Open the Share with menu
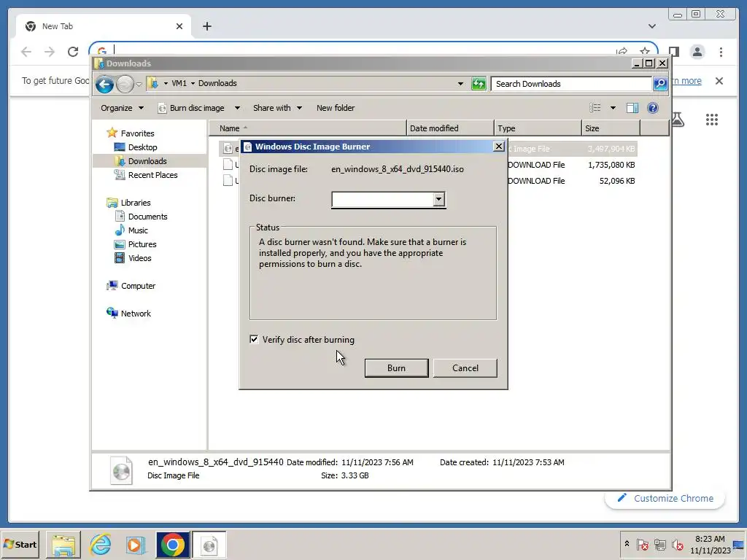Viewport: 747px width, 560px height. pyautogui.click(x=277, y=108)
